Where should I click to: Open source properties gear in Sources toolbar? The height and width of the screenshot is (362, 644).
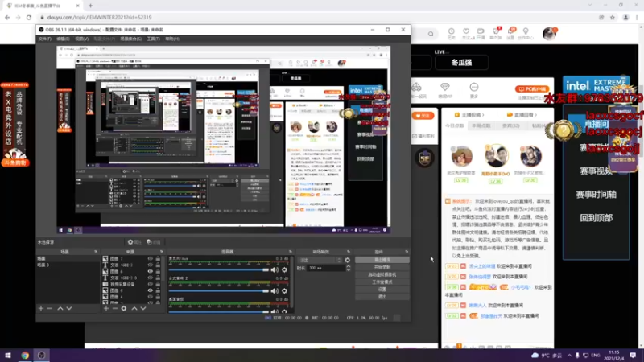tap(124, 308)
